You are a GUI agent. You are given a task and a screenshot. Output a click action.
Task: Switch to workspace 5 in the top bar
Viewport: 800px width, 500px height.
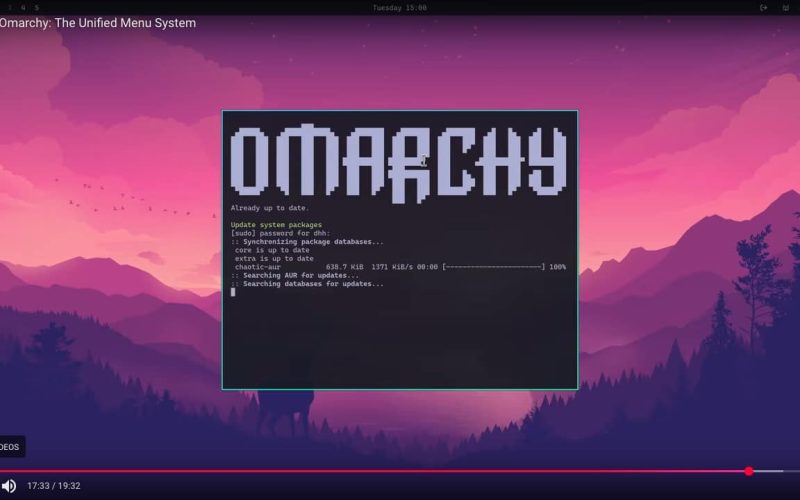click(x=37, y=8)
